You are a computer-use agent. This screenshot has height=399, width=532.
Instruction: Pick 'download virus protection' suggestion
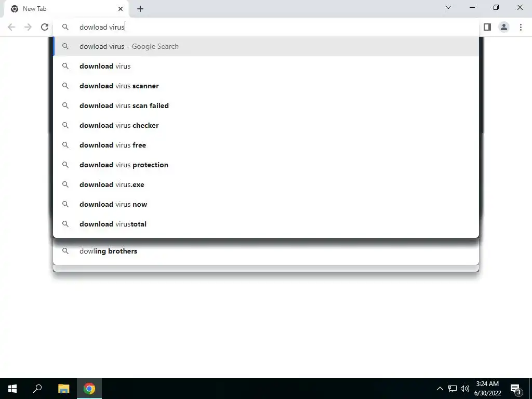click(x=266, y=165)
